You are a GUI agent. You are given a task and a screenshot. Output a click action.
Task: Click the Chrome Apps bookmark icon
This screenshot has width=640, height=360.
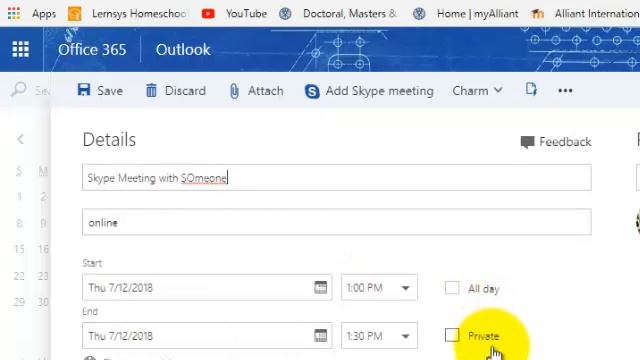click(14, 13)
